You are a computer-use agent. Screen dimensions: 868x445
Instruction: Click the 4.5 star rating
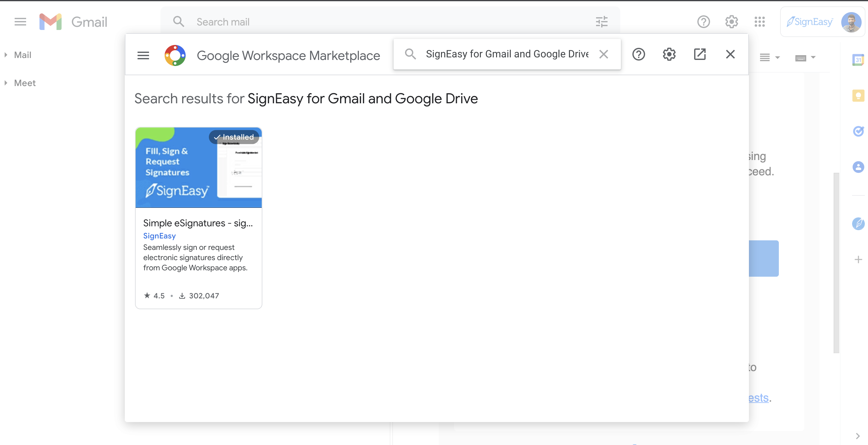154,296
